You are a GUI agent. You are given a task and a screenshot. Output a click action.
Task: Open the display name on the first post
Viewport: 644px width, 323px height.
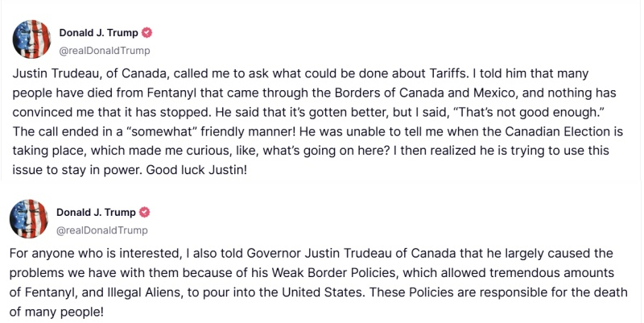pyautogui.click(x=98, y=33)
